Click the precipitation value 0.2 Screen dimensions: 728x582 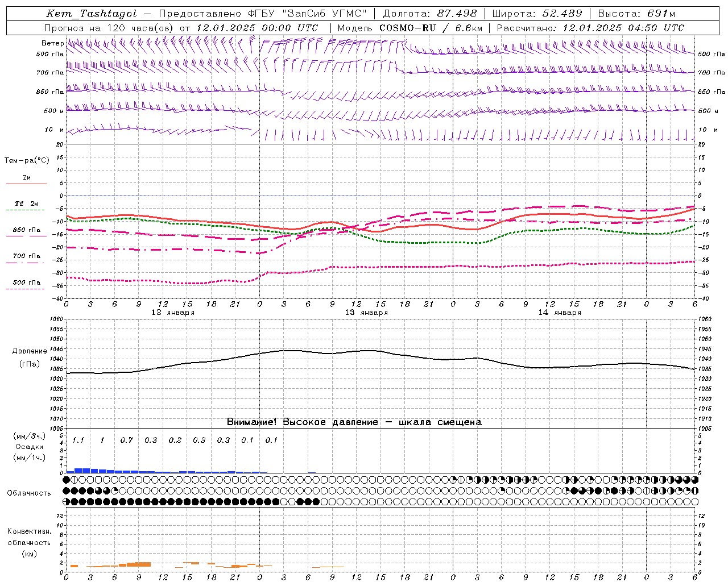tap(175, 440)
